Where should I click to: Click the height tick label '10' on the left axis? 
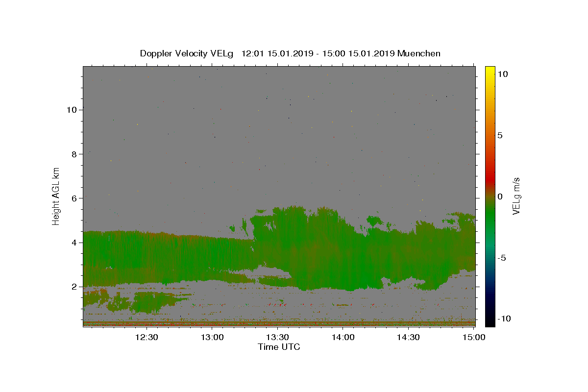pos(72,109)
